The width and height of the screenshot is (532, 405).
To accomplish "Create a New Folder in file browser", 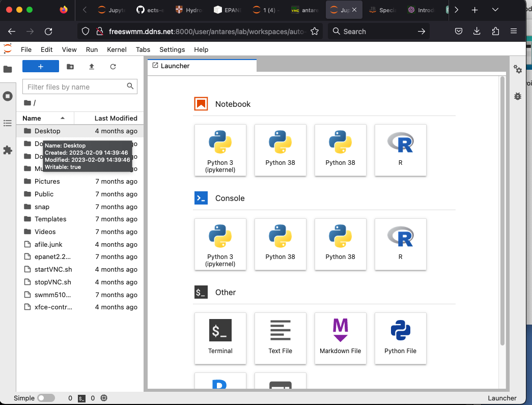I will coord(70,67).
